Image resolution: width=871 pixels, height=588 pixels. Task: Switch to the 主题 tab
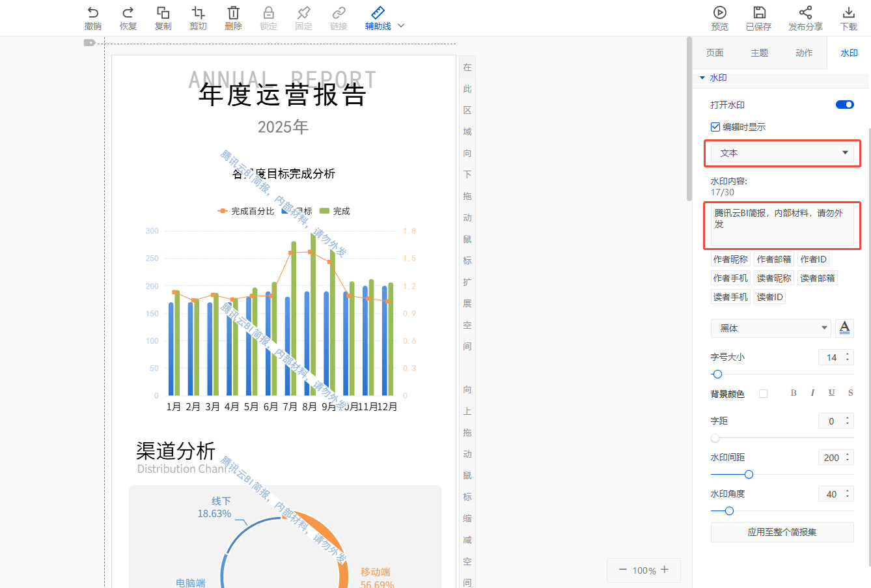[760, 53]
